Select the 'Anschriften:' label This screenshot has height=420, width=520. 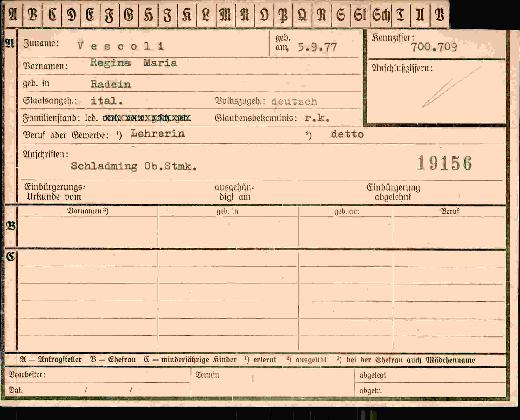[x=46, y=154]
